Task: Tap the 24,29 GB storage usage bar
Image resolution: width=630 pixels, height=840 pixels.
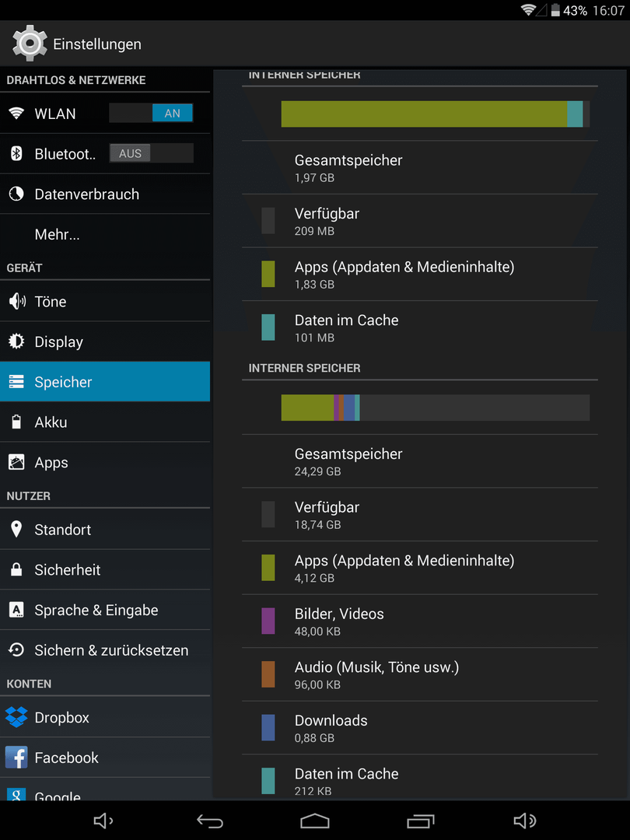Action: coord(436,408)
